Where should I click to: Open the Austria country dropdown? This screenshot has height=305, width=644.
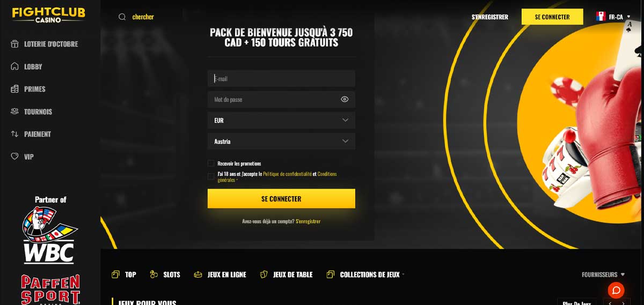281,142
